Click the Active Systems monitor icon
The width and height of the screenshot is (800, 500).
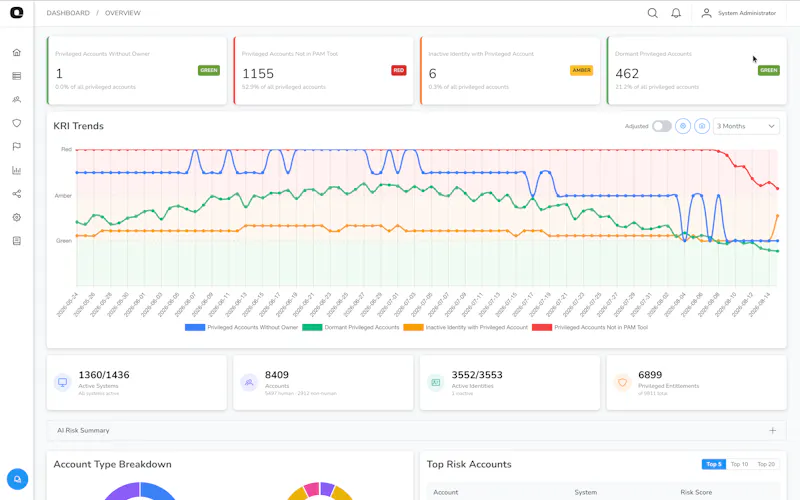click(62, 382)
